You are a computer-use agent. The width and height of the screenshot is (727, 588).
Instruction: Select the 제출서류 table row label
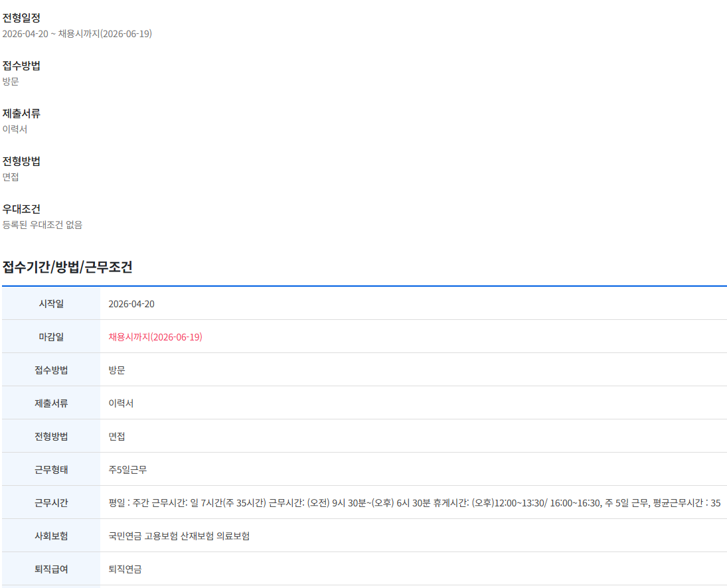pos(51,404)
